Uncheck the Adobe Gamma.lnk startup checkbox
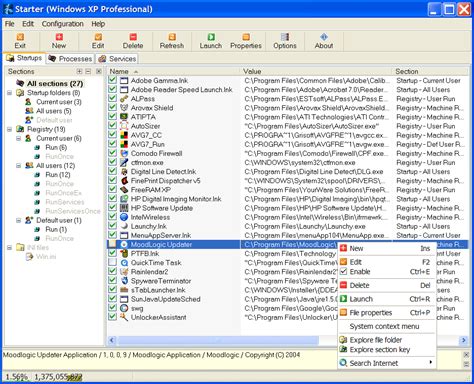Image resolution: width=474 pixels, height=384 pixels. 112,80
